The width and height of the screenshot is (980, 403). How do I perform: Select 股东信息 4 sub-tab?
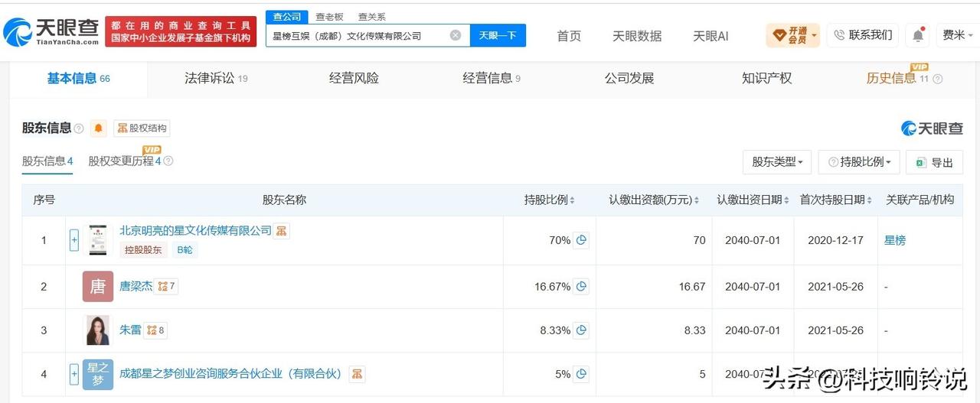[x=47, y=161]
